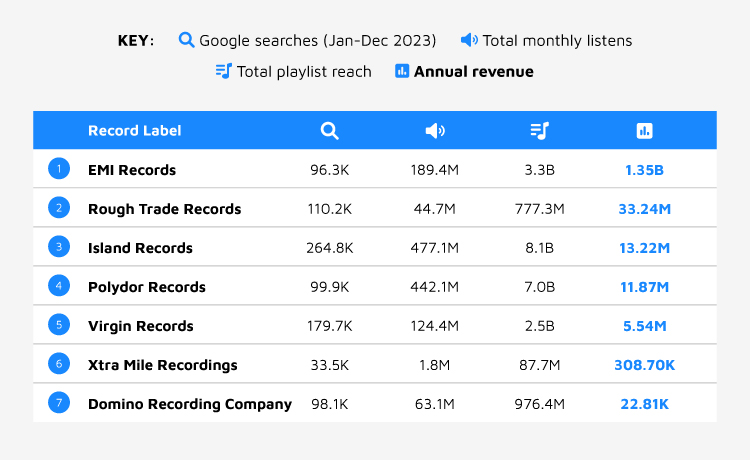750x460 pixels.
Task: Click Domino revenue value 22.81K
Action: [x=644, y=404]
